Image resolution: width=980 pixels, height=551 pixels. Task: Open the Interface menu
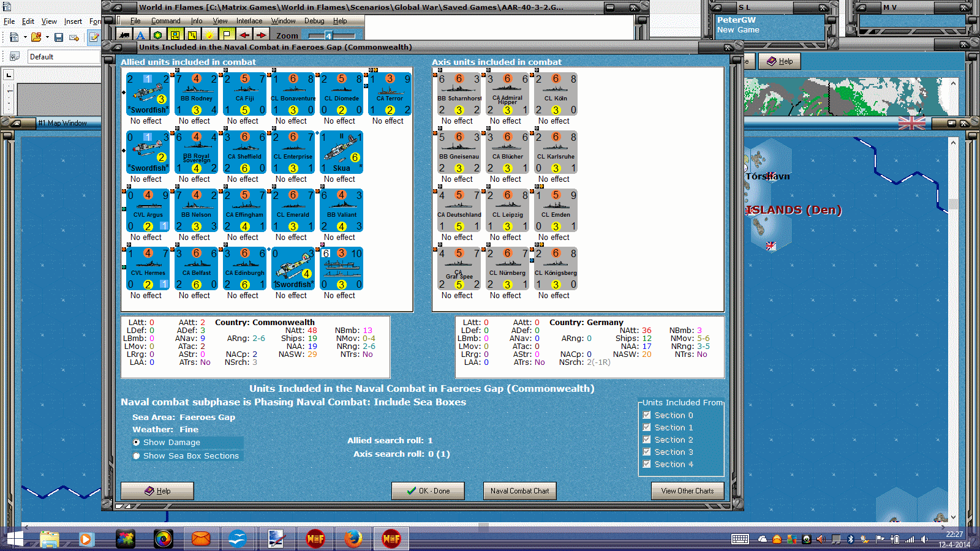(x=249, y=21)
